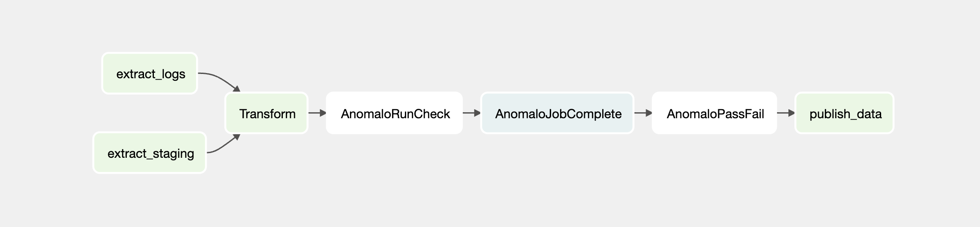Select the blue AnomaloJobComplete node
Image resolution: width=980 pixels, height=227 pixels.
pyautogui.click(x=557, y=113)
